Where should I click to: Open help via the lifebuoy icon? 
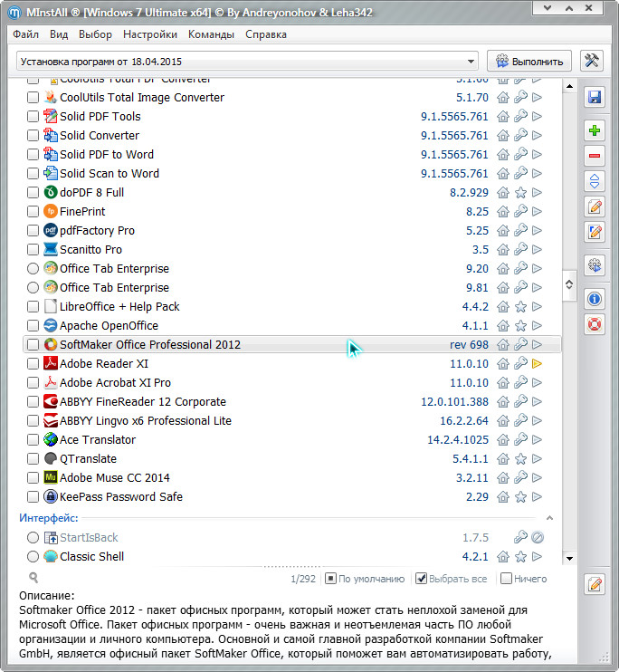pos(595,324)
